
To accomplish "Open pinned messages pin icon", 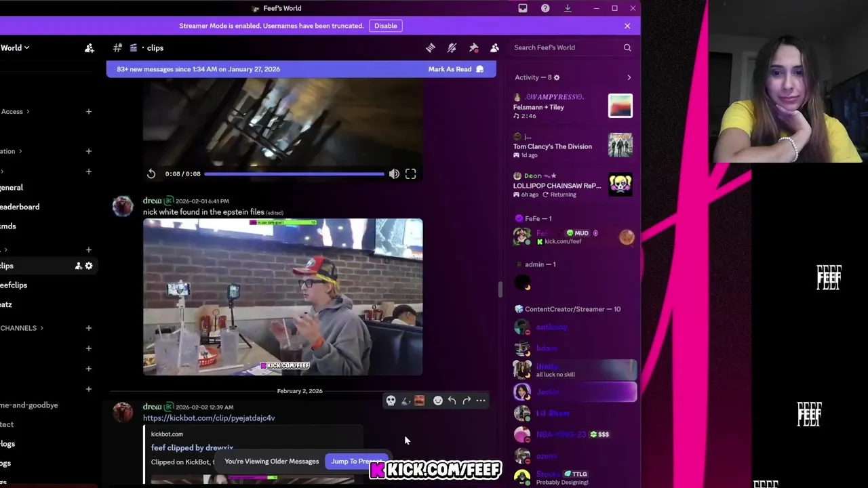I will pyautogui.click(x=473, y=47).
